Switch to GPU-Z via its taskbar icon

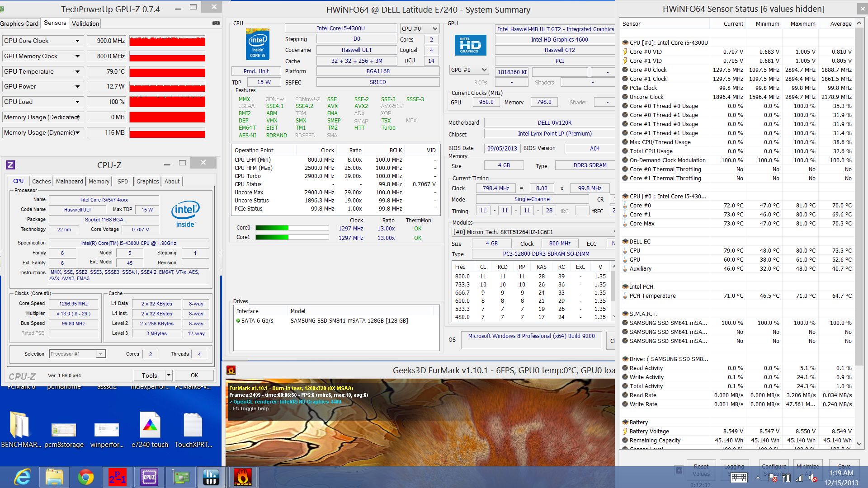[180, 477]
